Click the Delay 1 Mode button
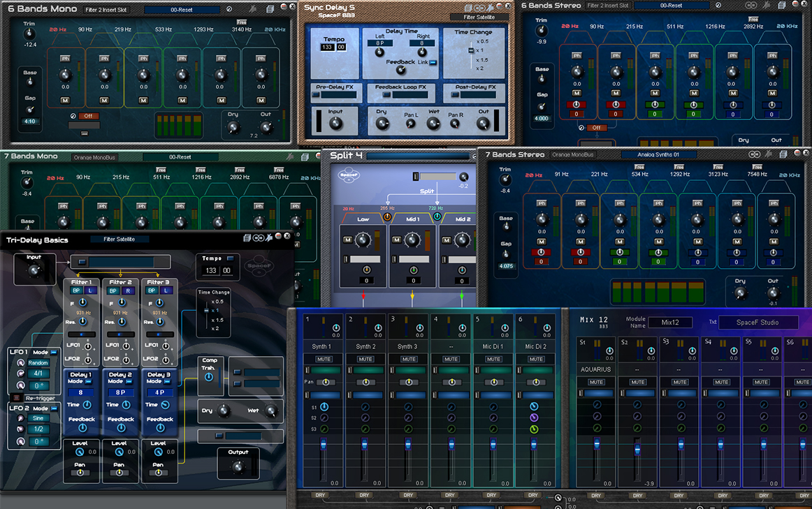812x509 pixels. (x=88, y=382)
